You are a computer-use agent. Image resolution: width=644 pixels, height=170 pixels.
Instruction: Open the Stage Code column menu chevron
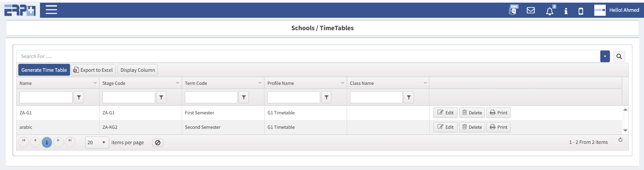pyautogui.click(x=178, y=83)
